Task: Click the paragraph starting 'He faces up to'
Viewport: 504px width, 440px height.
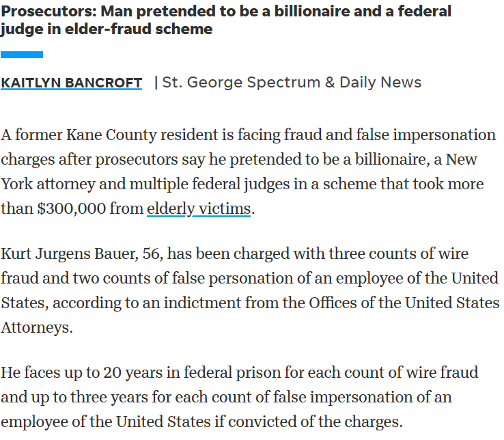Action: tap(240, 397)
